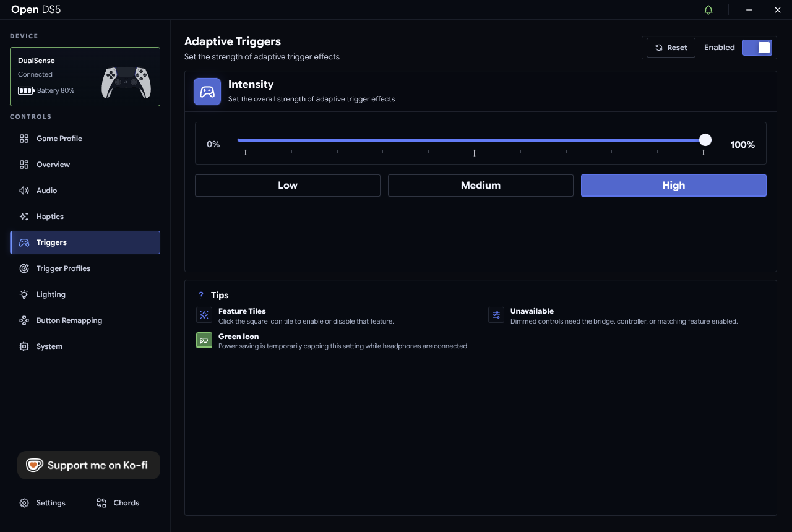Click the intensity slider handle at 100%

click(x=705, y=140)
